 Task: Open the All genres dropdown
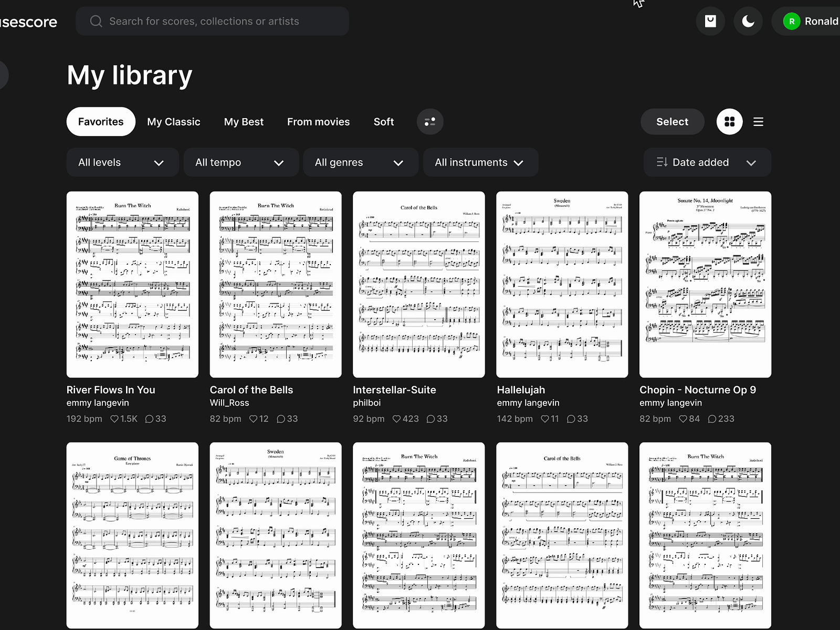(x=361, y=162)
